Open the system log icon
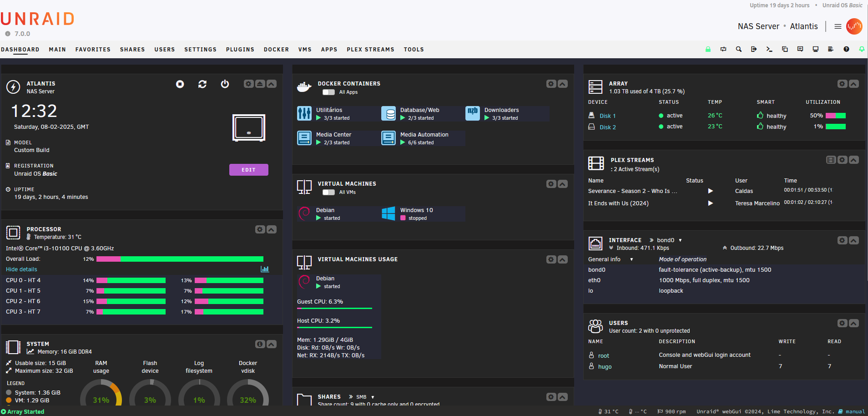Screen dimensions: 868x416 [x=831, y=49]
